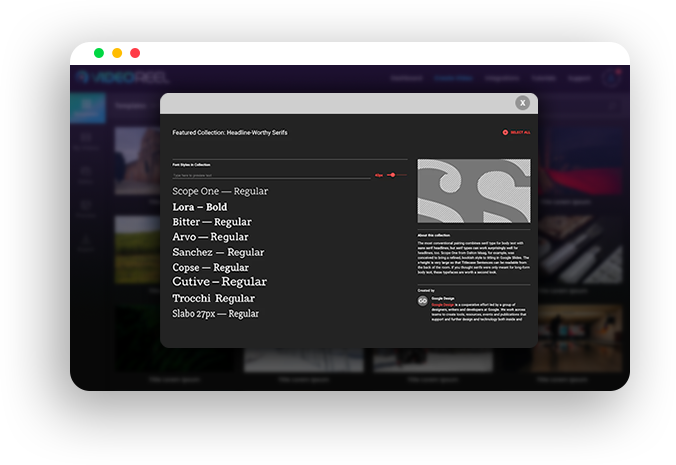Pick the Bitter — Regular font

tap(212, 222)
